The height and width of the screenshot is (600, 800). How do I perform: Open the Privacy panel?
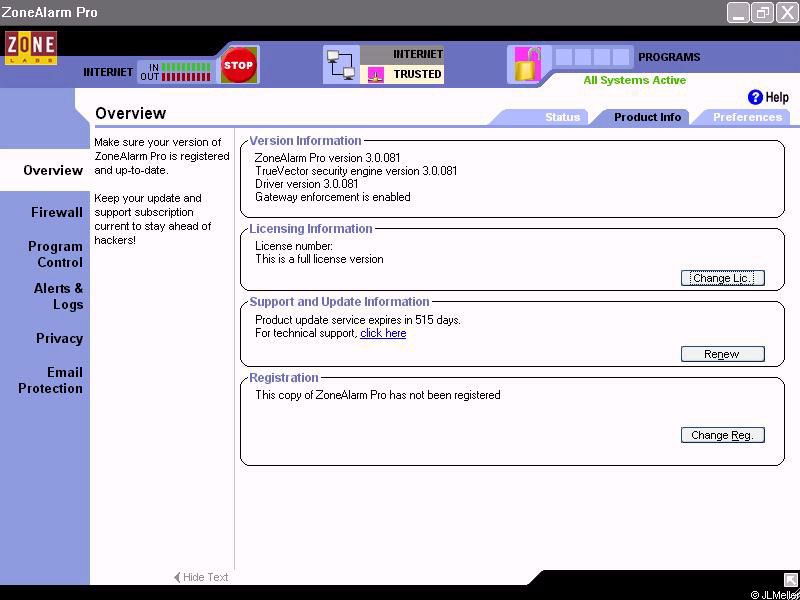pos(59,338)
